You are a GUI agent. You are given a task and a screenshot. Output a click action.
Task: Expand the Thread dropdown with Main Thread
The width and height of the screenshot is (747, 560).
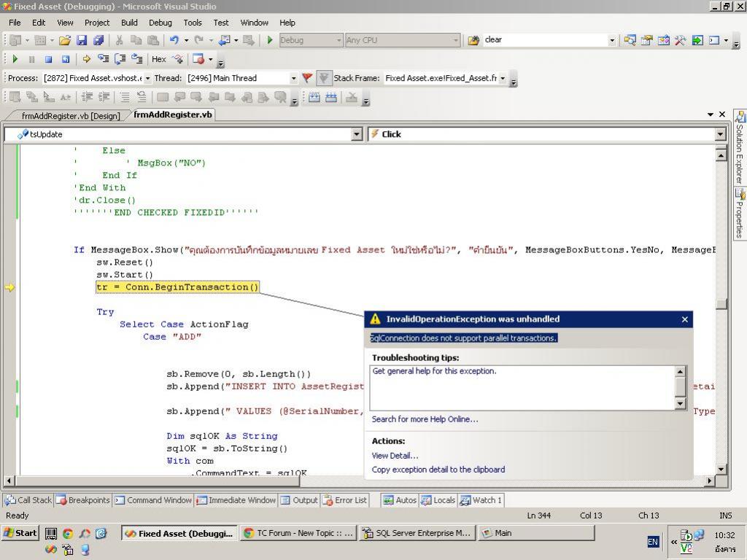click(x=293, y=78)
